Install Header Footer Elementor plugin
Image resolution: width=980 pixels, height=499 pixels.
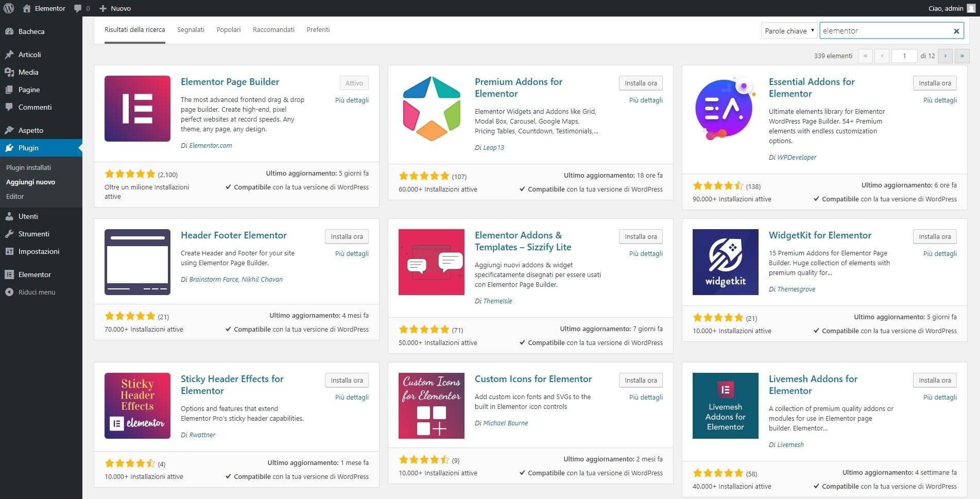(x=347, y=236)
